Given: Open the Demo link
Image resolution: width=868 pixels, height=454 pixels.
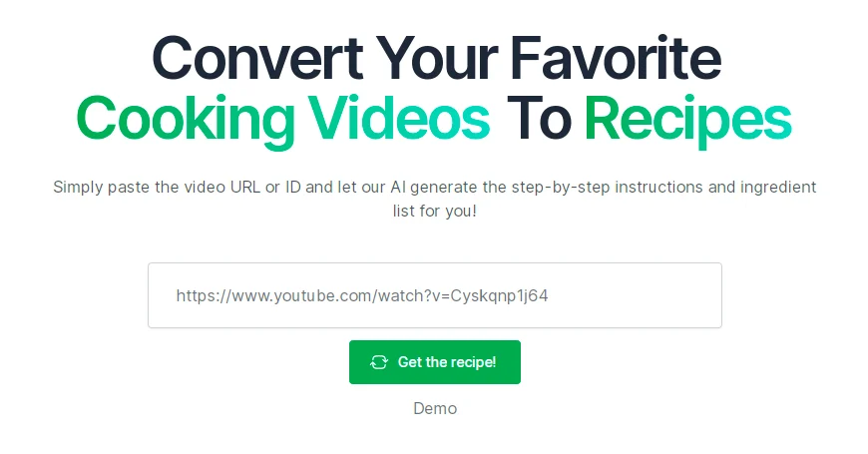Looking at the screenshot, I should [435, 409].
